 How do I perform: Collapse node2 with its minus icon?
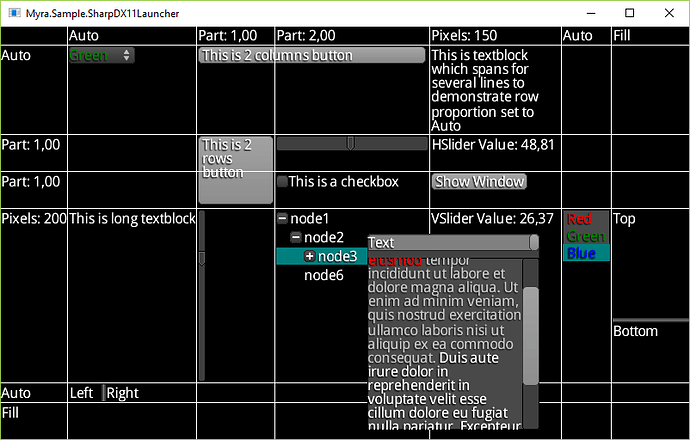pos(296,238)
